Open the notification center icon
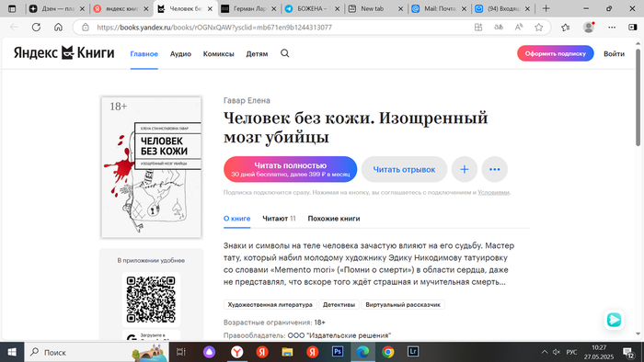 (628, 352)
